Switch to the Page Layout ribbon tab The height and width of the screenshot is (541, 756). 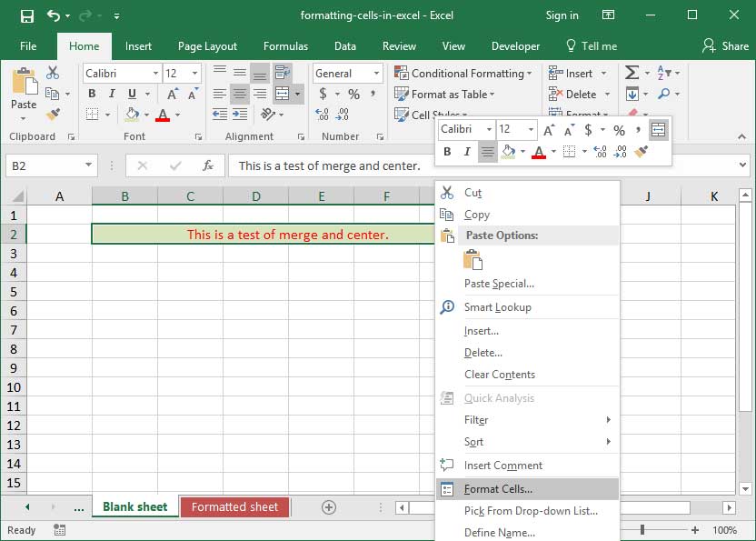[207, 46]
